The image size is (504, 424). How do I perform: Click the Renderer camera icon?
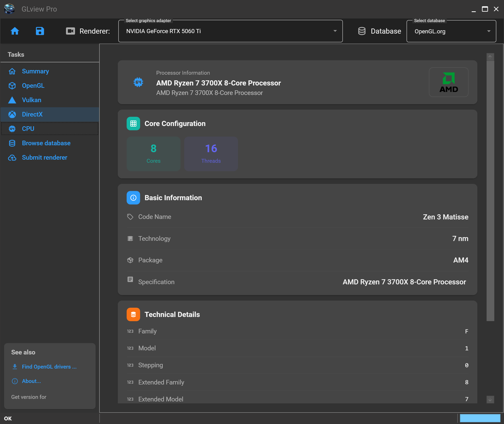coord(70,31)
